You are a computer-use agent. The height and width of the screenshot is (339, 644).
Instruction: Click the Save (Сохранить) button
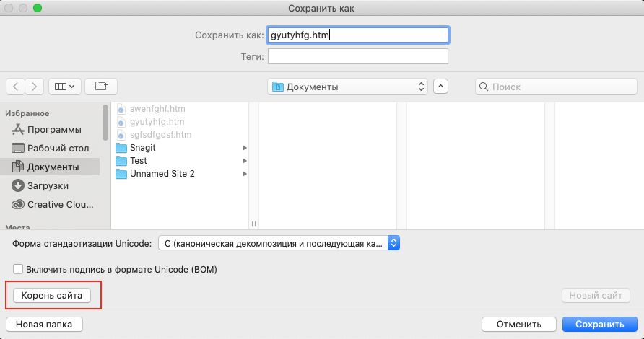pyautogui.click(x=599, y=324)
